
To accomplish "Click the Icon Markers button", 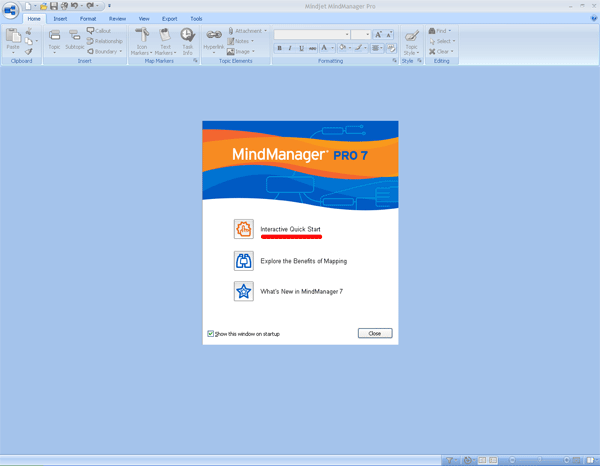I will click(142, 41).
